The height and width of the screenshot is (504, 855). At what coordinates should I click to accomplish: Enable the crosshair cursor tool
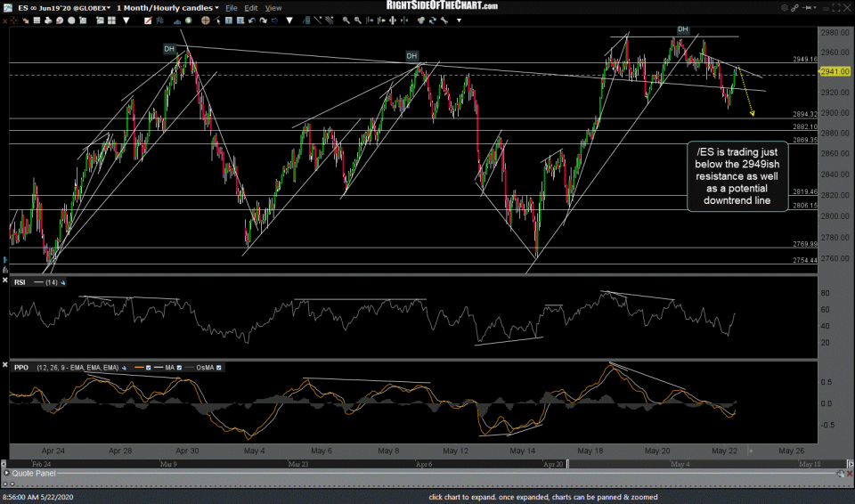pos(206,20)
